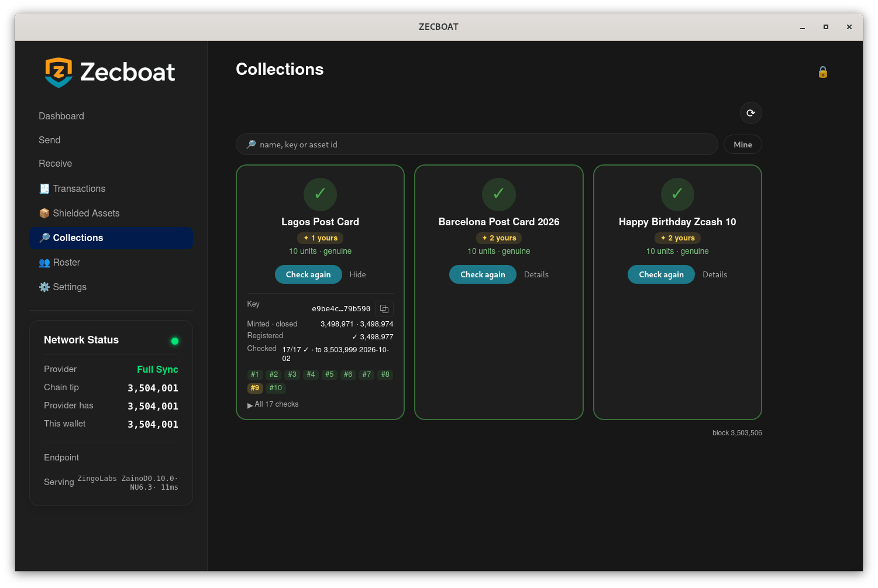
Task: Check again the Lagos Post Card collection
Action: pyautogui.click(x=308, y=274)
